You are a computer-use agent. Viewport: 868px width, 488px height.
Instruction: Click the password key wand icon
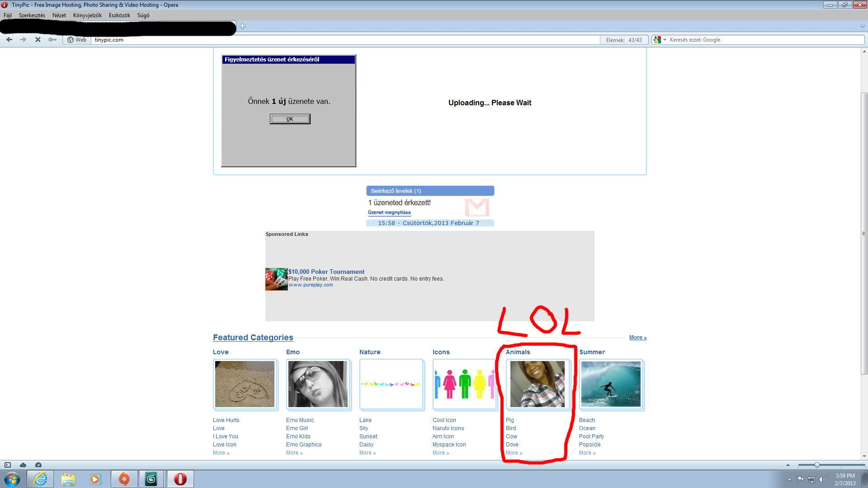tap(52, 40)
